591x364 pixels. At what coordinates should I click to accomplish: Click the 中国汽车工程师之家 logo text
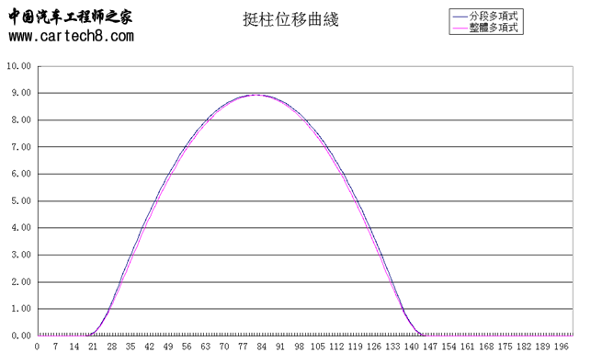(71, 17)
